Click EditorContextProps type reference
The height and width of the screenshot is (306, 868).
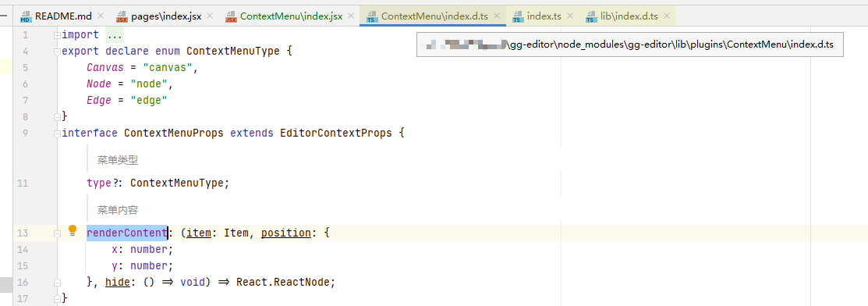(336, 133)
